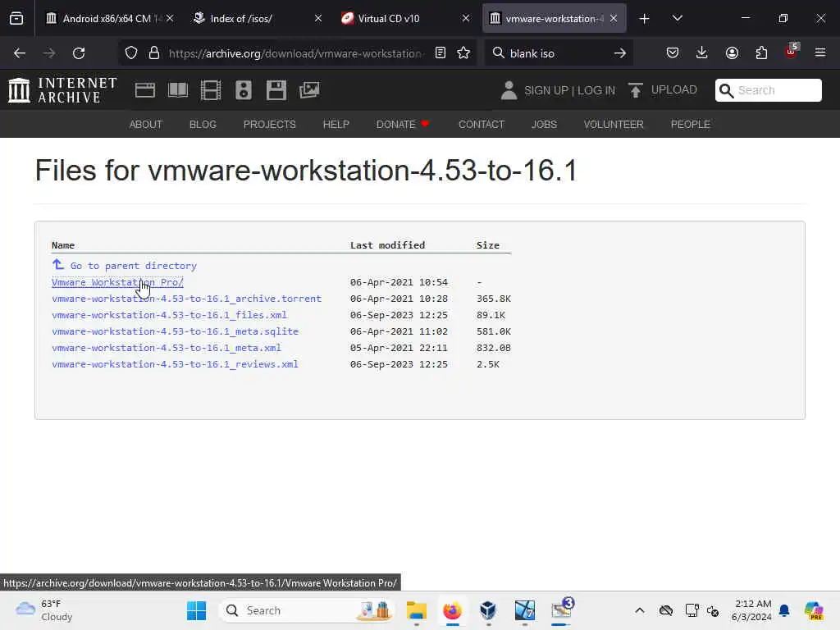Show site security lock information
The width and height of the screenshot is (840, 630).
154,53
